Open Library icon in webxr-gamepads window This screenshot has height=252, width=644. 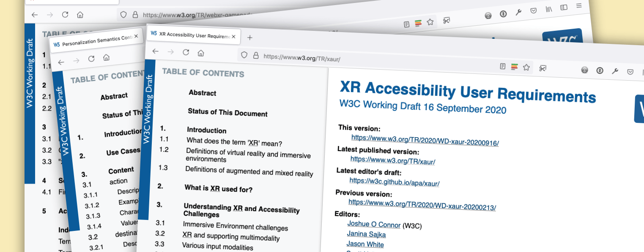tap(549, 9)
